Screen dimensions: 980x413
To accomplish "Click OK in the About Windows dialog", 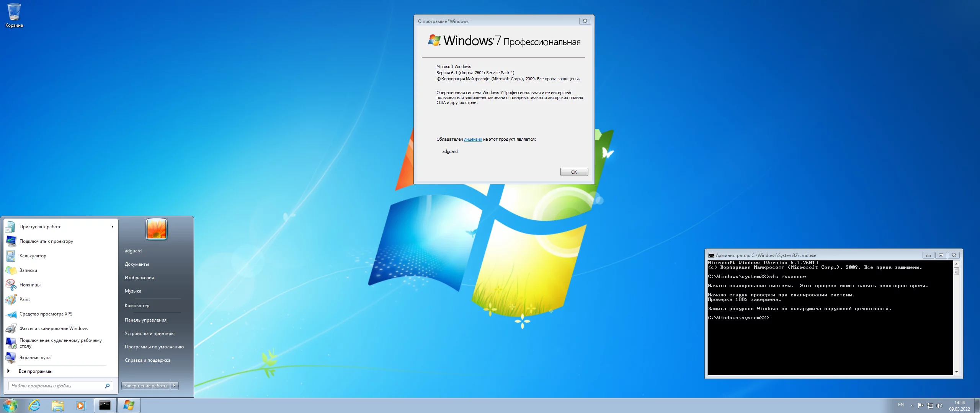I will pos(574,172).
